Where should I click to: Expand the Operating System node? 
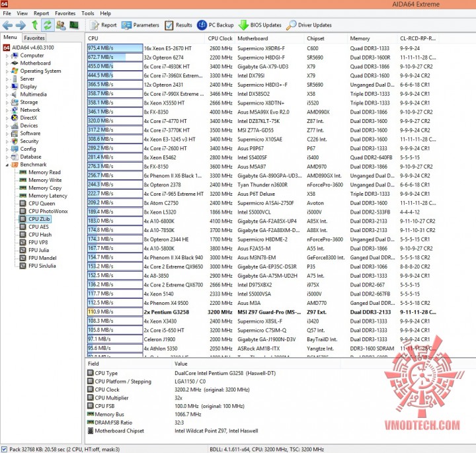coord(7,71)
